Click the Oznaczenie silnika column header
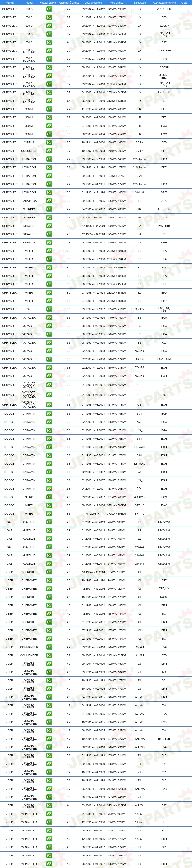 coord(164,3)
